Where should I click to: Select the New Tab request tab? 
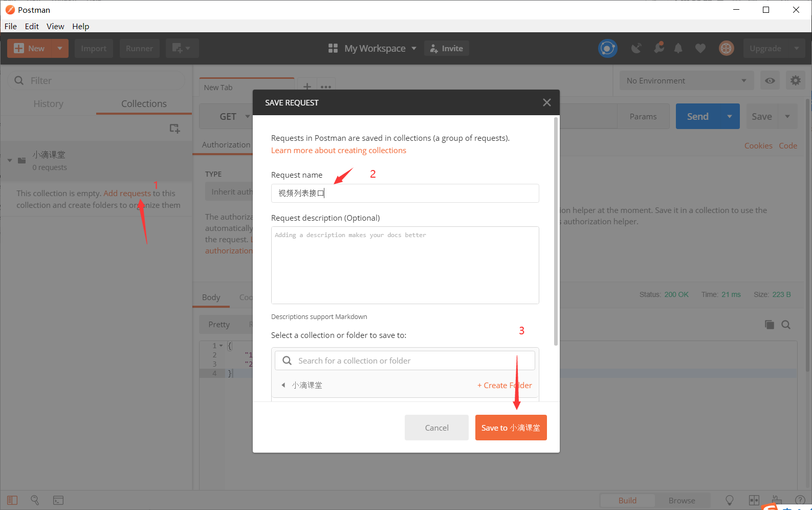[247, 87]
